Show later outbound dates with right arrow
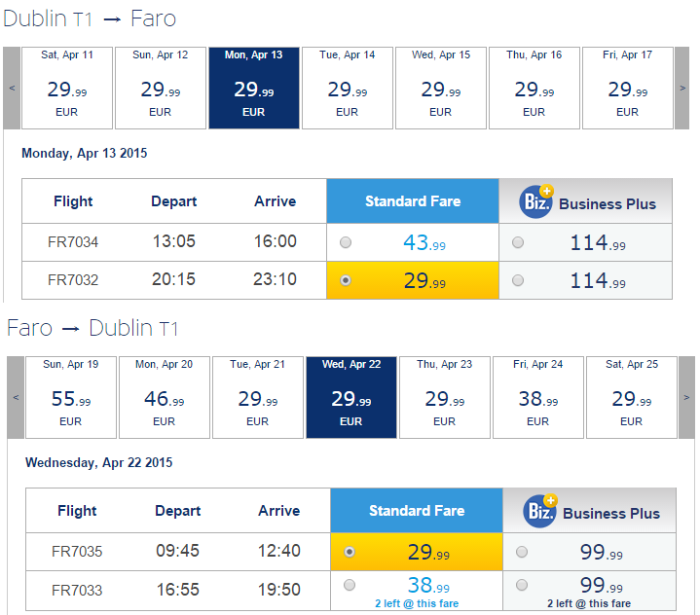The image size is (700, 615). tap(682, 88)
